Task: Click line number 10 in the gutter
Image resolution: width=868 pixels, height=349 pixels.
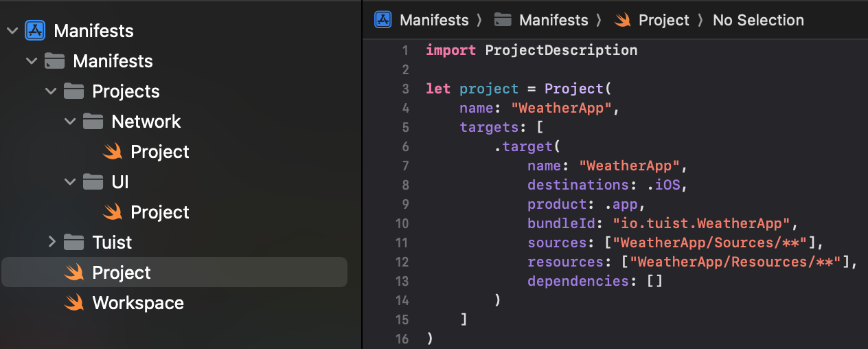Action: click(402, 223)
